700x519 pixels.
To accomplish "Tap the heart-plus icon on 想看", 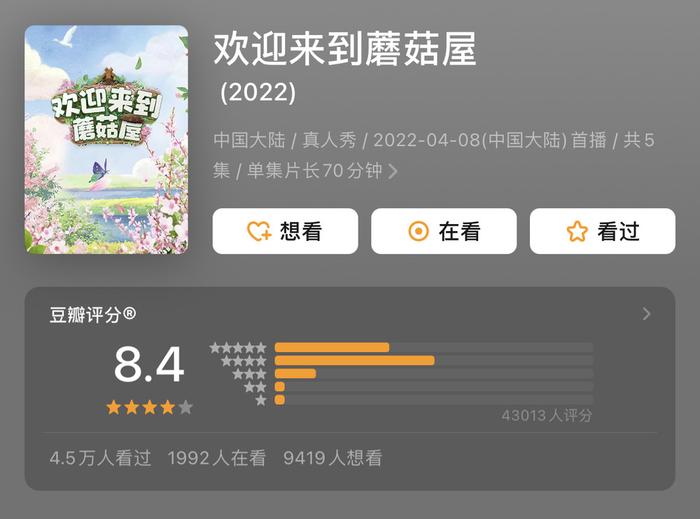I will click(x=259, y=231).
